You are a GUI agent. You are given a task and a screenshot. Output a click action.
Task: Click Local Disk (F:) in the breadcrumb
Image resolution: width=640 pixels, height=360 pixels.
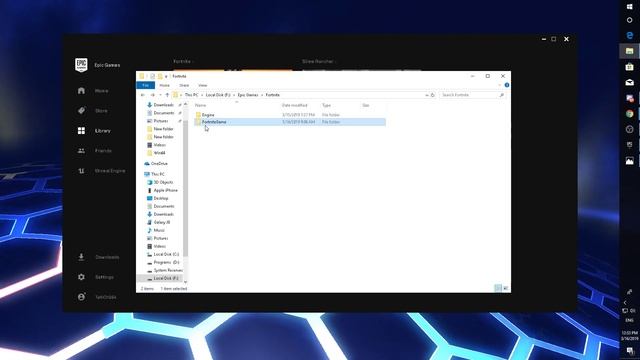218,95
